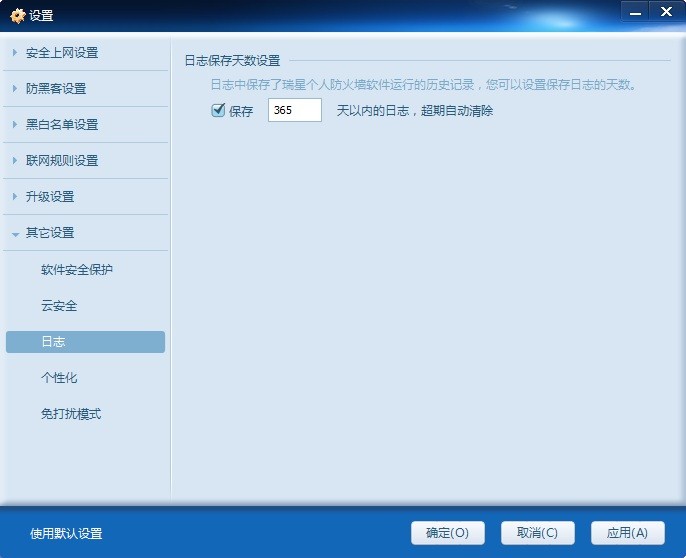This screenshot has height=558, width=686.
Task: Select 其它设置 section label
Action: point(50,233)
